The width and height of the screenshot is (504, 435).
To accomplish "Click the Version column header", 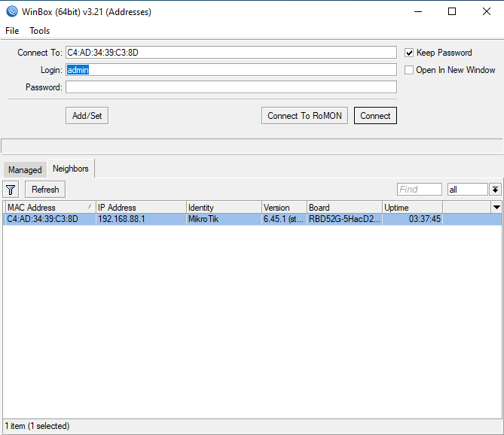I will [x=284, y=208].
